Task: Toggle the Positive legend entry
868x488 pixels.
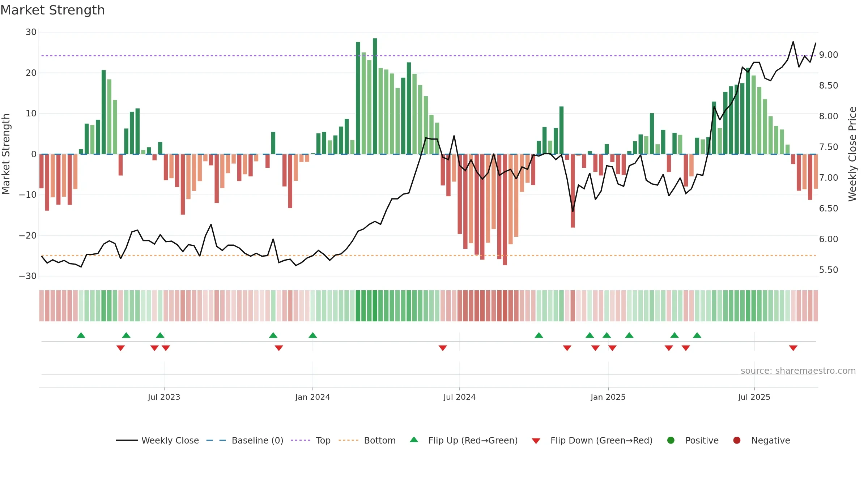Action: click(693, 440)
